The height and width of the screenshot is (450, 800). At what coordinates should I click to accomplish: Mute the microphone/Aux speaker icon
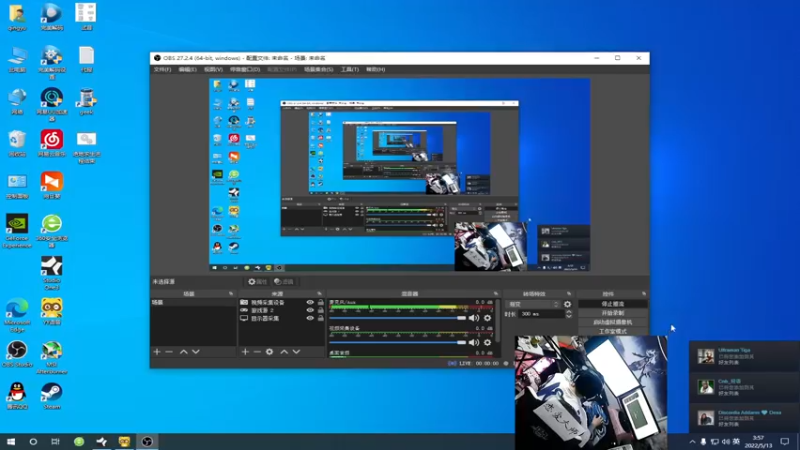[474, 318]
